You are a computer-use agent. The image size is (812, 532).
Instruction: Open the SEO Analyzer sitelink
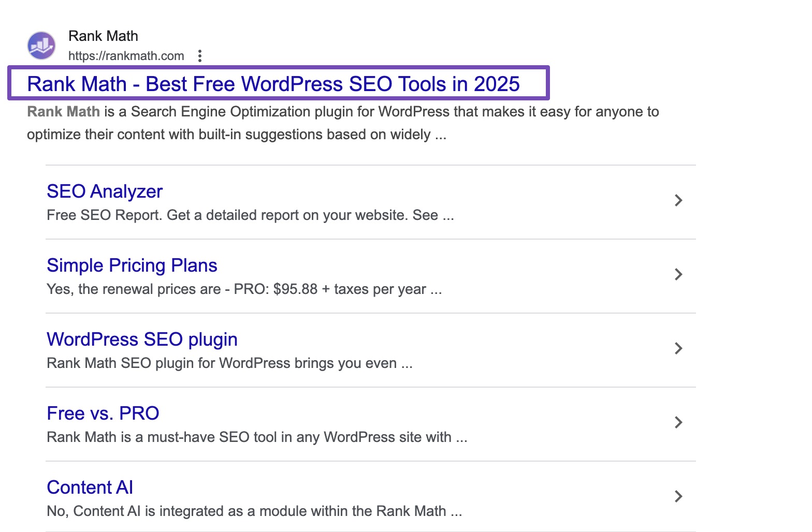105,191
